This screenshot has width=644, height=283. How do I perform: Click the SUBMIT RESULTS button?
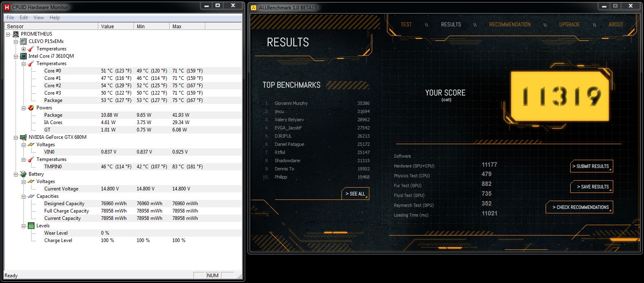592,166
